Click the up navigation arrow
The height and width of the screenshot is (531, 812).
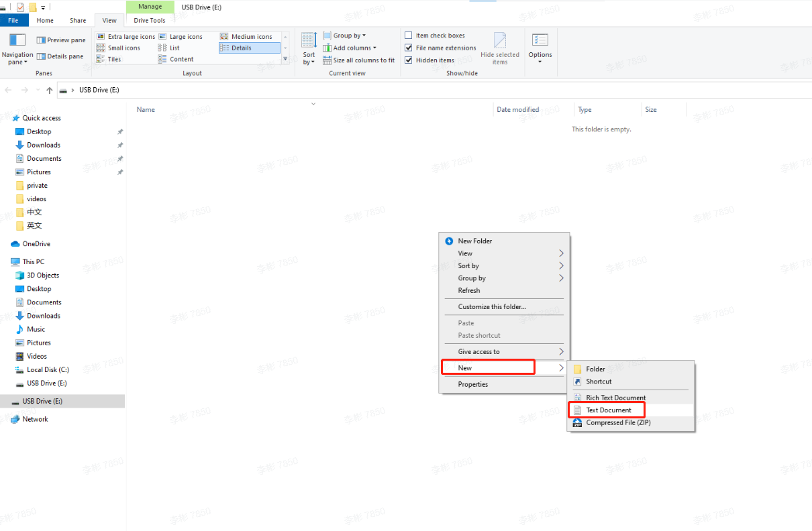pos(49,89)
